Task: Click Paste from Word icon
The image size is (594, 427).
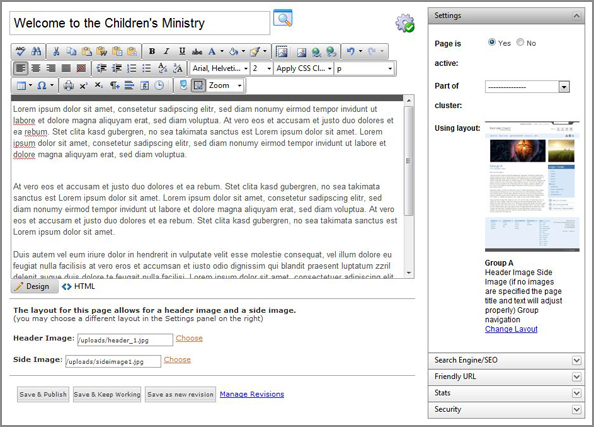Action: pos(102,52)
